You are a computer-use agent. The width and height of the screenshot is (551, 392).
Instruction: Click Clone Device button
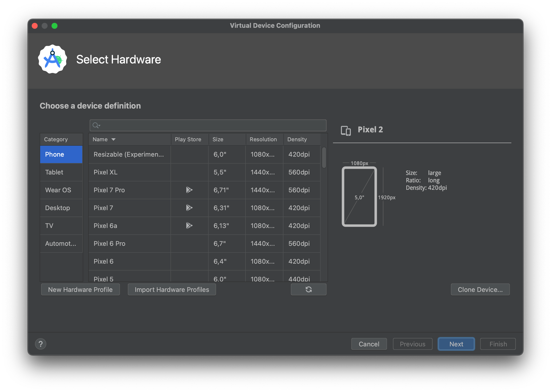tap(480, 290)
